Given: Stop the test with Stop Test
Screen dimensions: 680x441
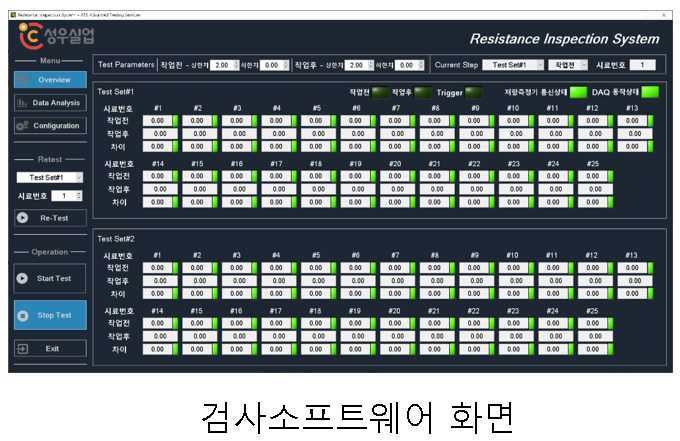Looking at the screenshot, I should pyautogui.click(x=50, y=315).
